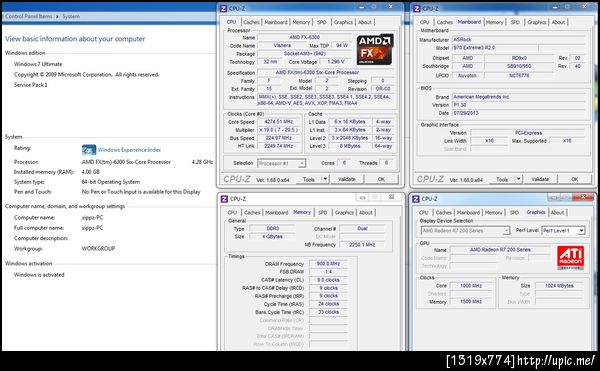Click the CPU-Z icon in Graphics window title
The width and height of the screenshot is (600, 371).
(416, 199)
